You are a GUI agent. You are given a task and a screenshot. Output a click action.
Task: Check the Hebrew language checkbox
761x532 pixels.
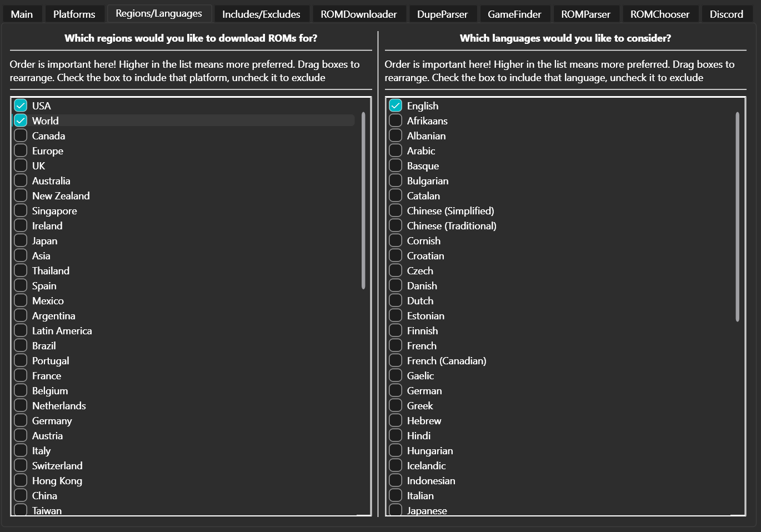pyautogui.click(x=395, y=420)
